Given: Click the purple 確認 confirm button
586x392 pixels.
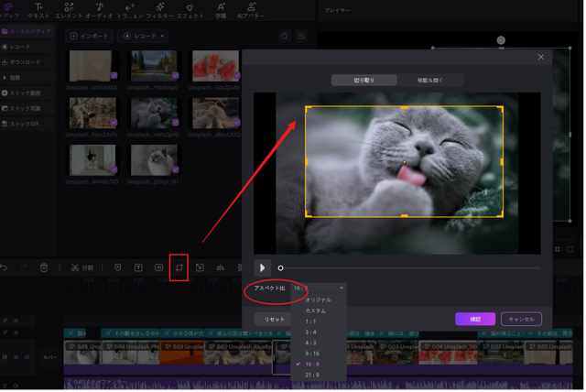Looking at the screenshot, I should 474,319.
